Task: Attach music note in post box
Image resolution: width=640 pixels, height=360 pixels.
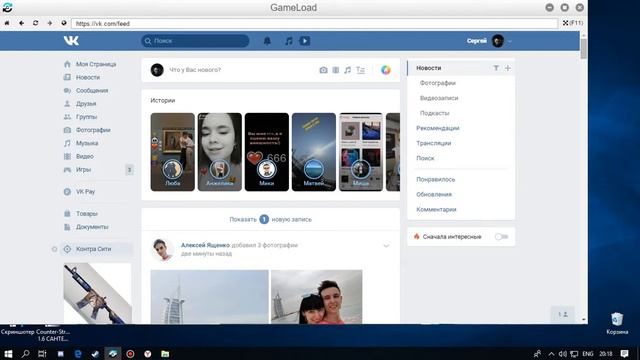Action: [347, 70]
